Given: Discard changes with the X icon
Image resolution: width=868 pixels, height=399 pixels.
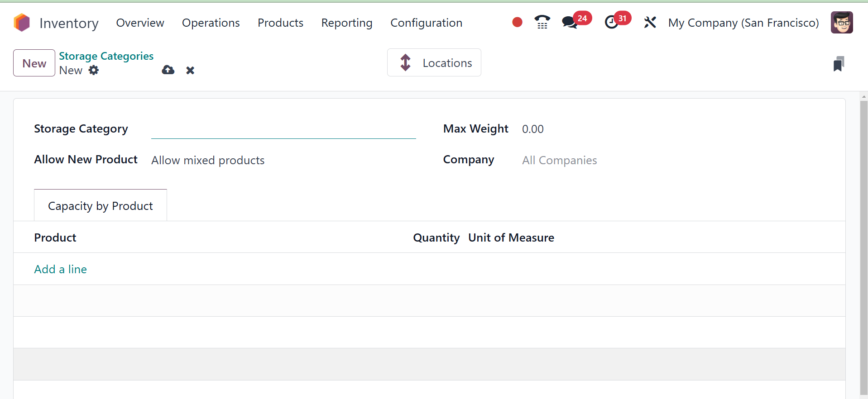Looking at the screenshot, I should (x=190, y=70).
